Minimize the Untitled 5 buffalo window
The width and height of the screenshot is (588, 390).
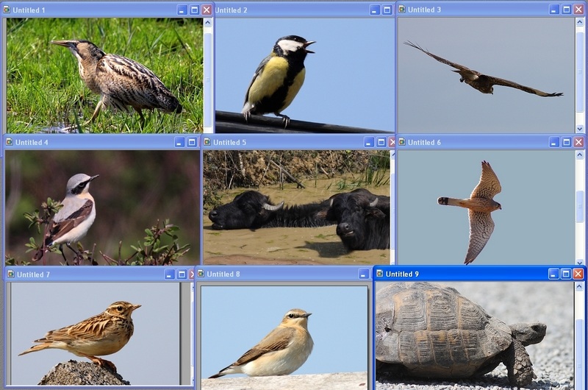[369, 142]
